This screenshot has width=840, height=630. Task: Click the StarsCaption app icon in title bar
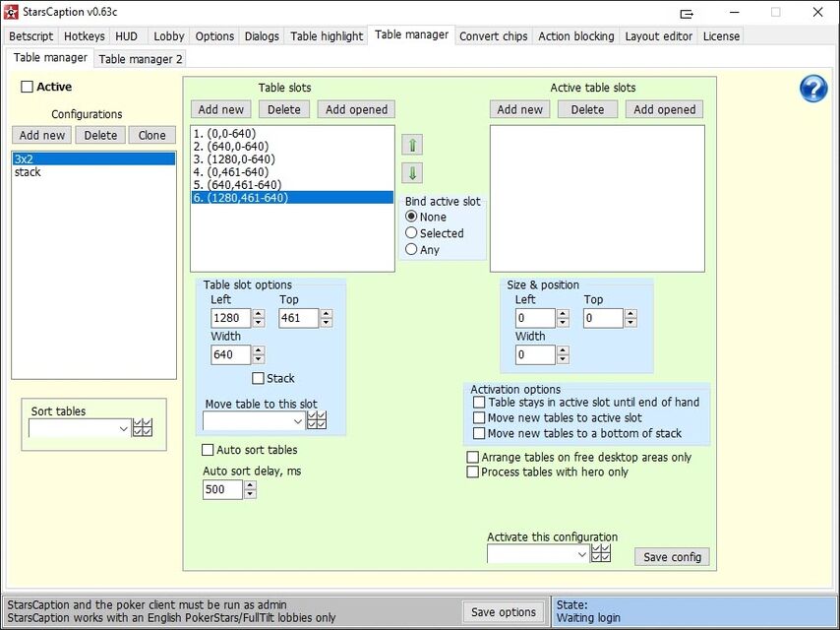(x=11, y=12)
